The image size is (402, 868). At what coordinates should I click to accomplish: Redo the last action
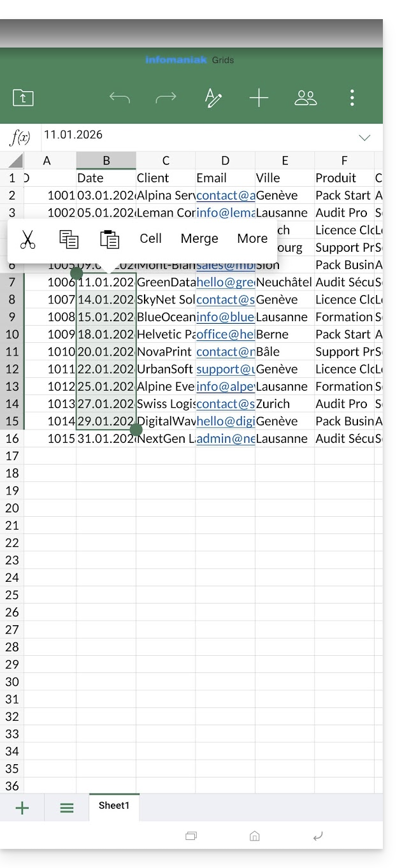[166, 98]
